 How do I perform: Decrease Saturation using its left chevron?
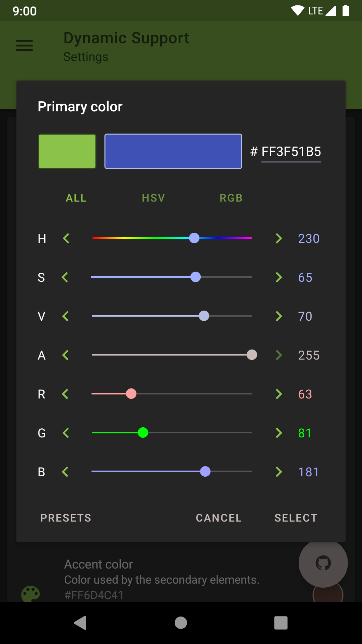click(65, 277)
